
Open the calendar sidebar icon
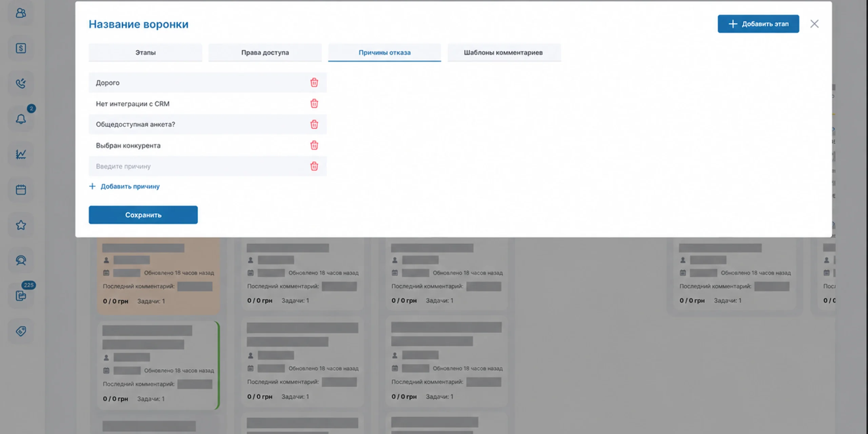tap(21, 190)
